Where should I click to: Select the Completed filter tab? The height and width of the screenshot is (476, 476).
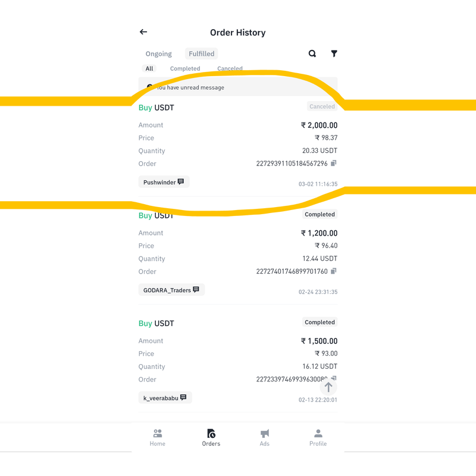point(185,68)
